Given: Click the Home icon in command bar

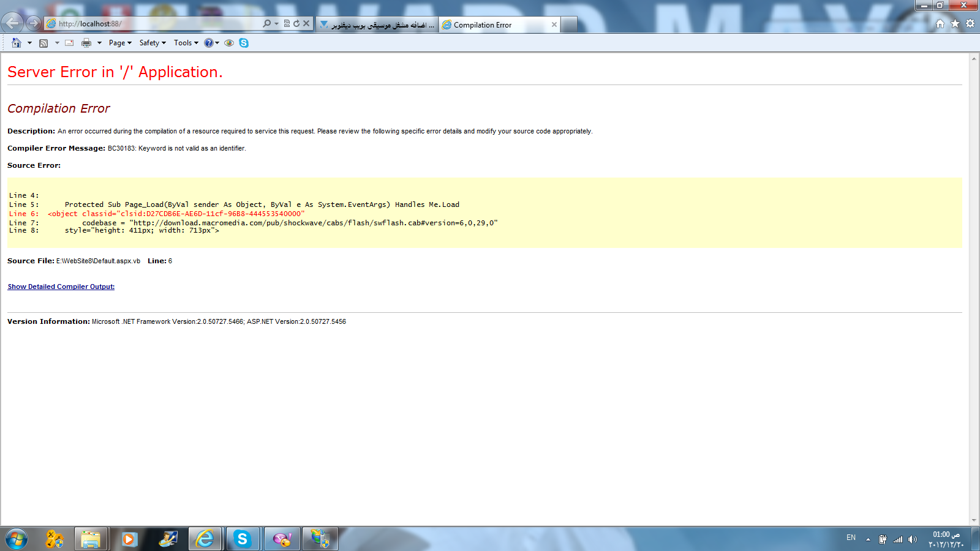Looking at the screenshot, I should coord(17,43).
